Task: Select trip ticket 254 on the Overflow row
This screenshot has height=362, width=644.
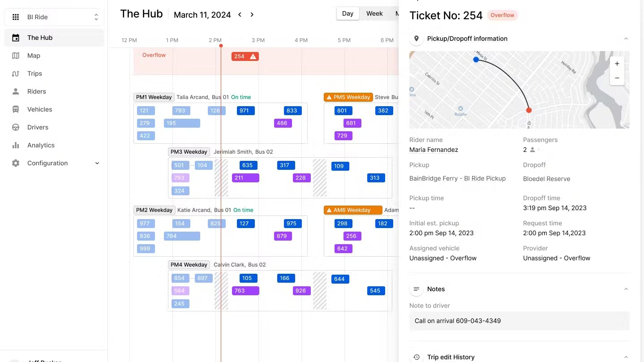Action: coord(245,56)
